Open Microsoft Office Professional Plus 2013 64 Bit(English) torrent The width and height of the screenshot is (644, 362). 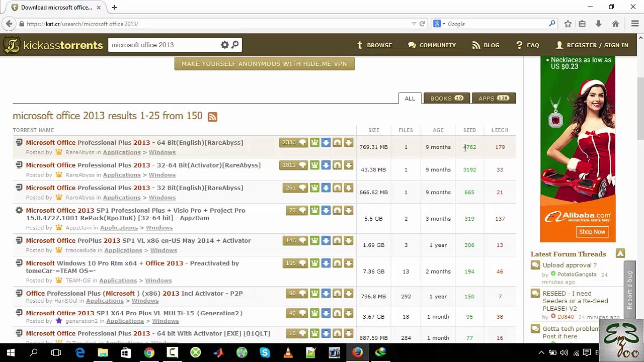coord(134,143)
